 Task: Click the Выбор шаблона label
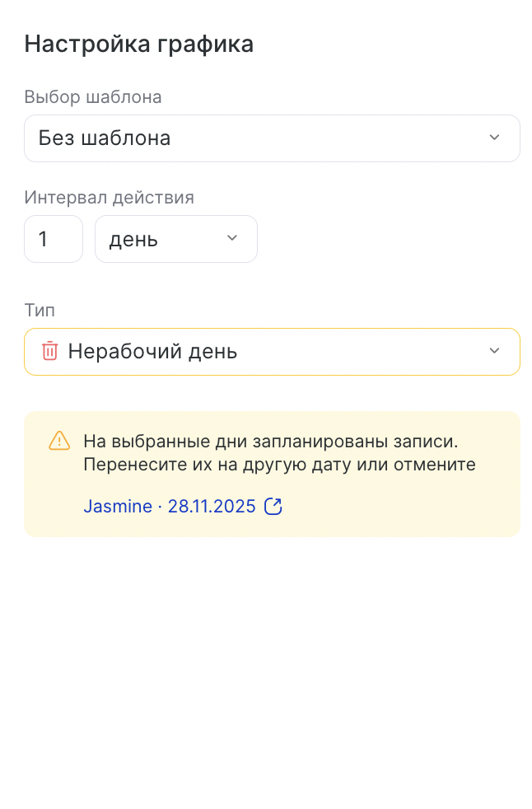pyautogui.click(x=93, y=97)
